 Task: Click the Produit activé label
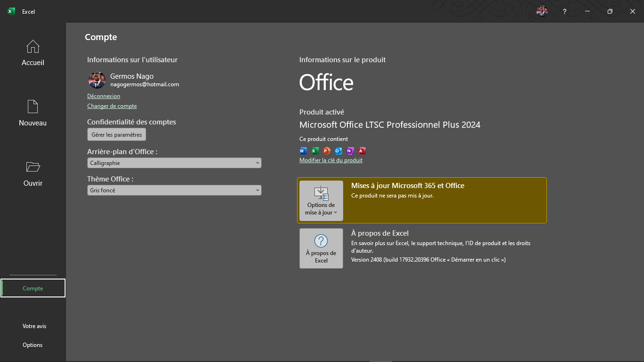pos(322,112)
